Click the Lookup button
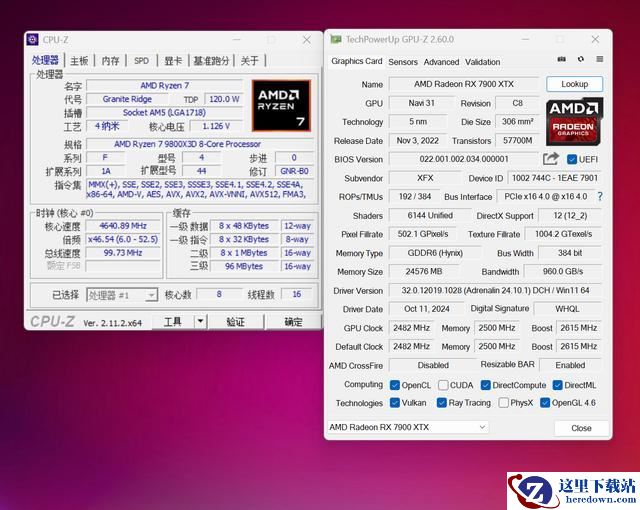 (x=574, y=84)
